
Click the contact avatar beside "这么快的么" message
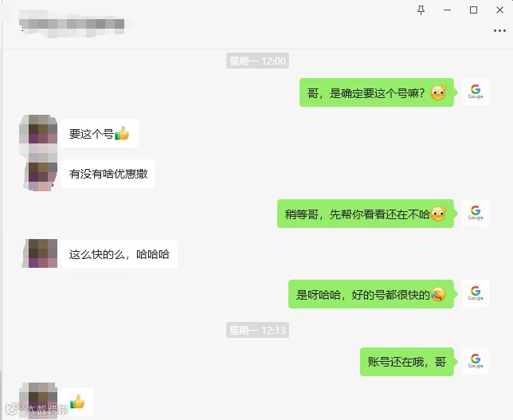point(40,253)
